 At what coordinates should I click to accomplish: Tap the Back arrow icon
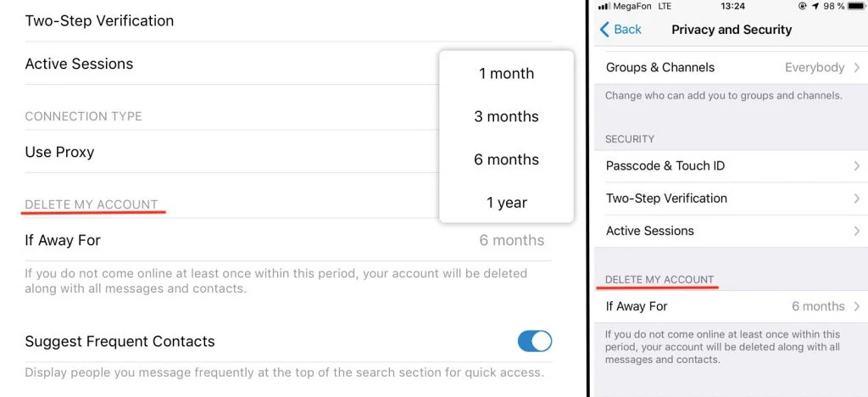(604, 30)
